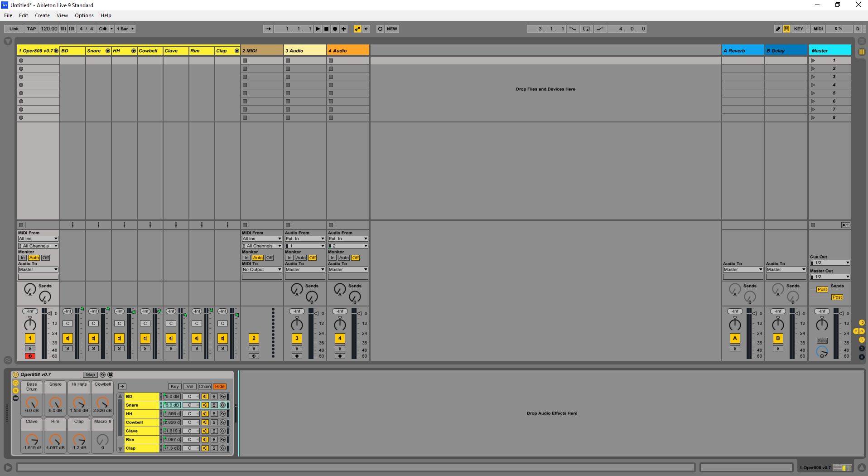Click the Map button on Oper808 rack
This screenshot has height=476, width=868.
pyautogui.click(x=90, y=374)
